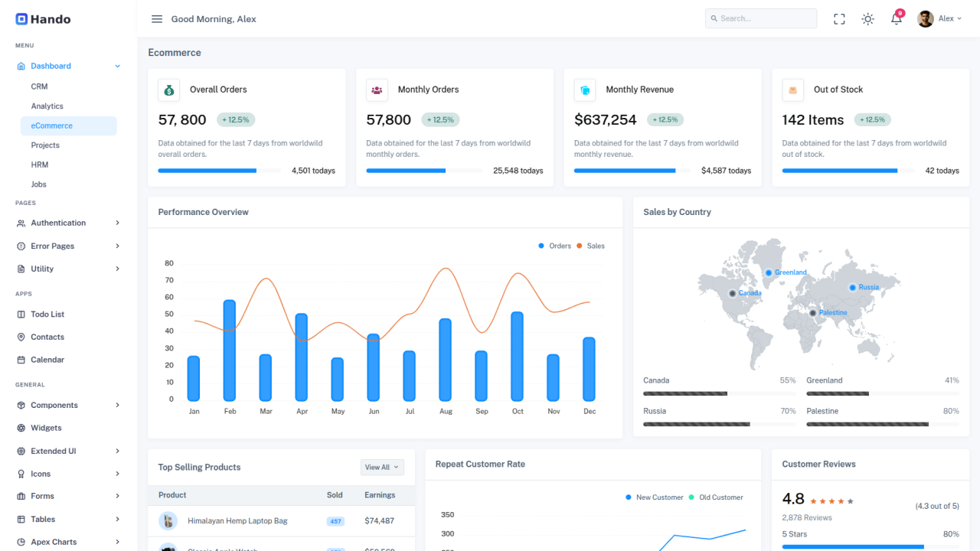Toggle New Customer in Repeat Customer Rate
The width and height of the screenshot is (980, 551).
655,497
